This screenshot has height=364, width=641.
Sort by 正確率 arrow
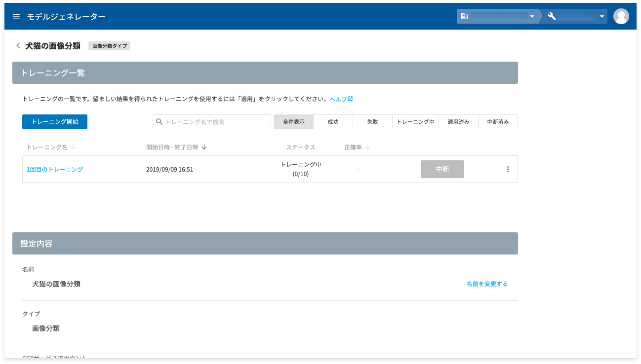click(368, 147)
